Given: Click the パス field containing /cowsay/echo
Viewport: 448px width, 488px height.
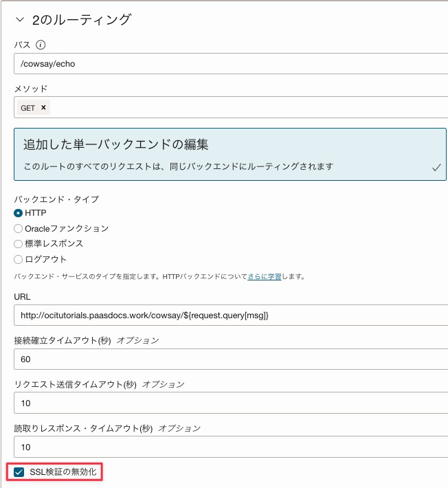Looking at the screenshot, I should [230, 63].
